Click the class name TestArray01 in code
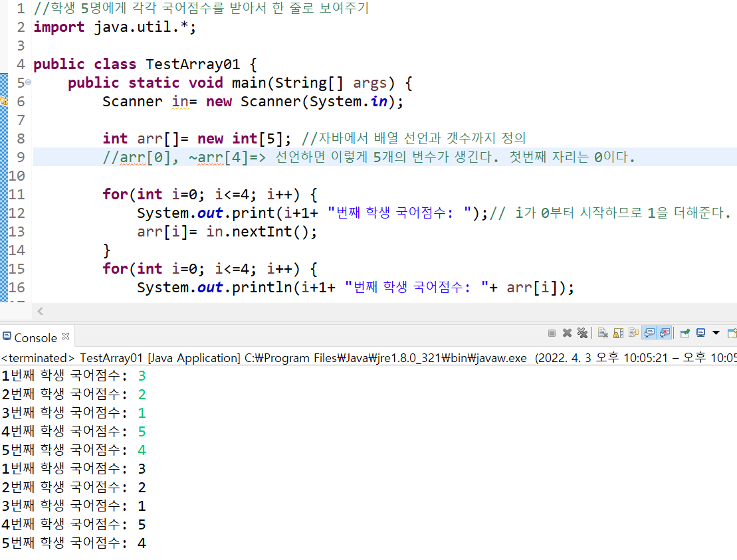Viewport: 737px width, 560px height. click(x=193, y=64)
